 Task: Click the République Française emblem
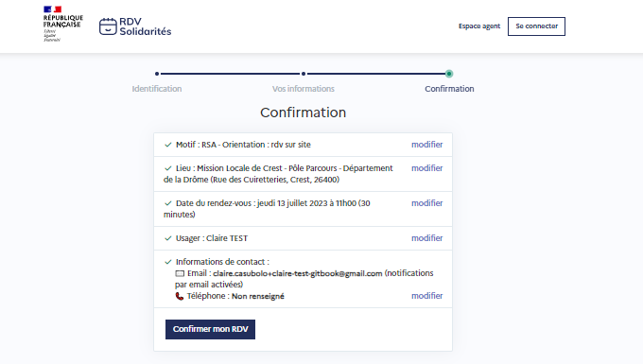(x=63, y=24)
